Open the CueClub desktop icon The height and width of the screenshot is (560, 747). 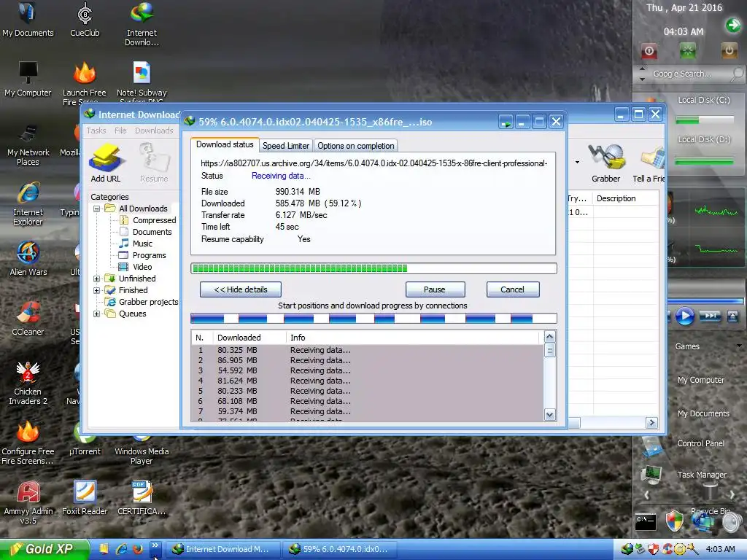point(85,19)
